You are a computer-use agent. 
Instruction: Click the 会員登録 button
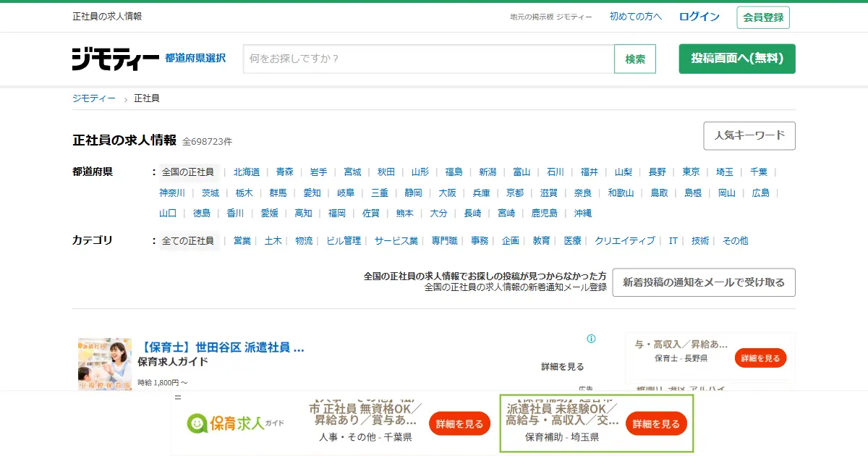coord(763,17)
